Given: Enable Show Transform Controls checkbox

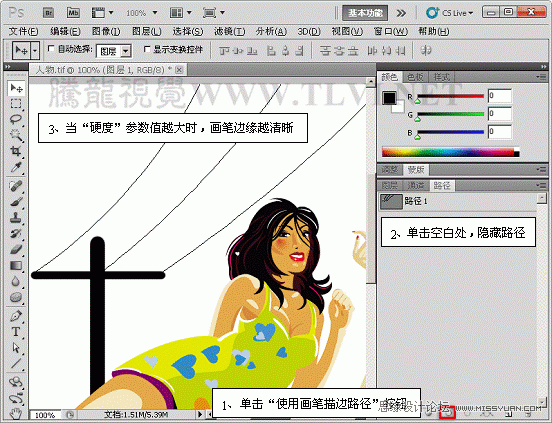Looking at the screenshot, I should 148,49.
